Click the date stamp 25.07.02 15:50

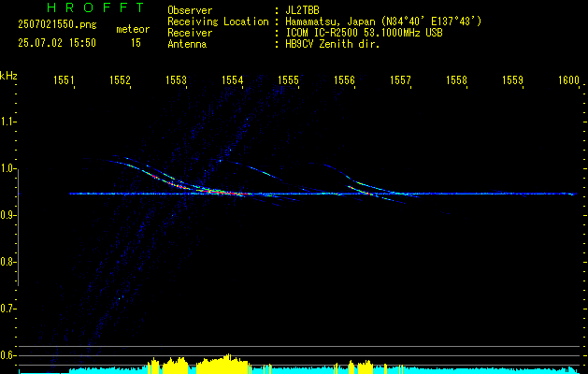57,43
